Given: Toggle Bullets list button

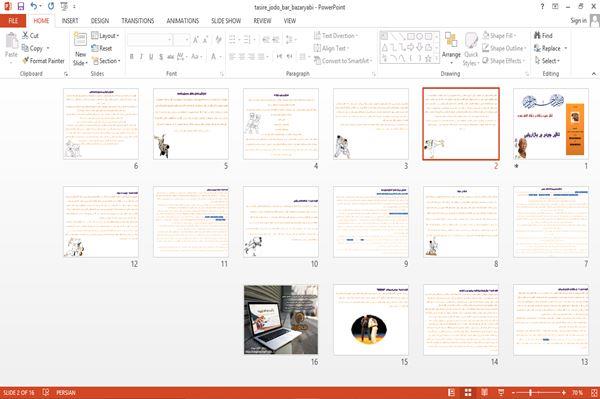Looking at the screenshot, I should (x=233, y=40).
